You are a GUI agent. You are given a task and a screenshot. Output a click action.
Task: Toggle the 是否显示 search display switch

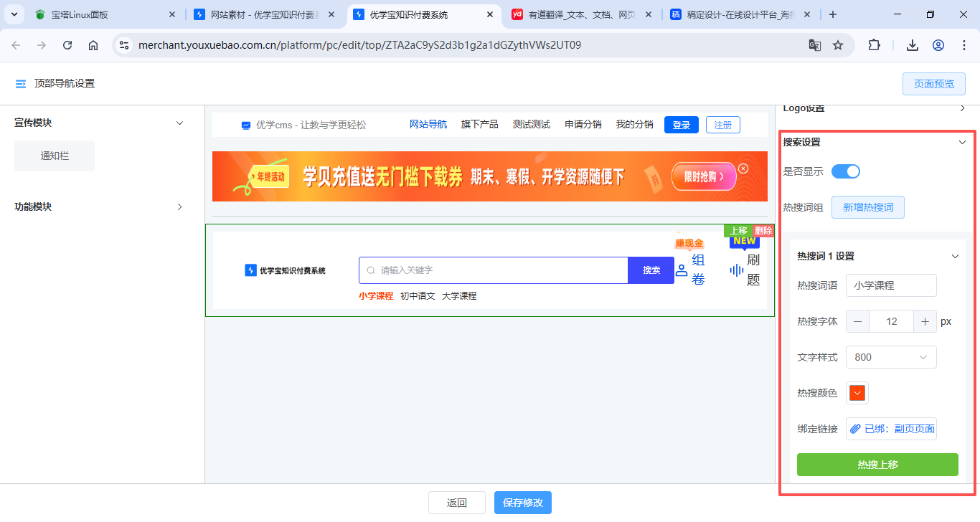845,171
